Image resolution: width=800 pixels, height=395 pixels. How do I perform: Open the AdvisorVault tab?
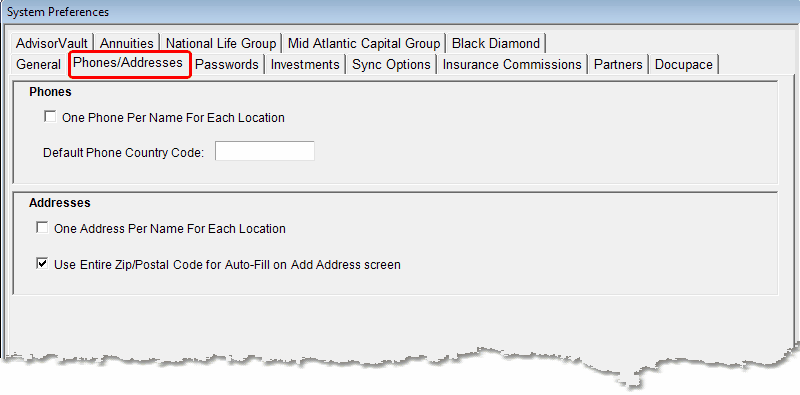pyautogui.click(x=52, y=43)
